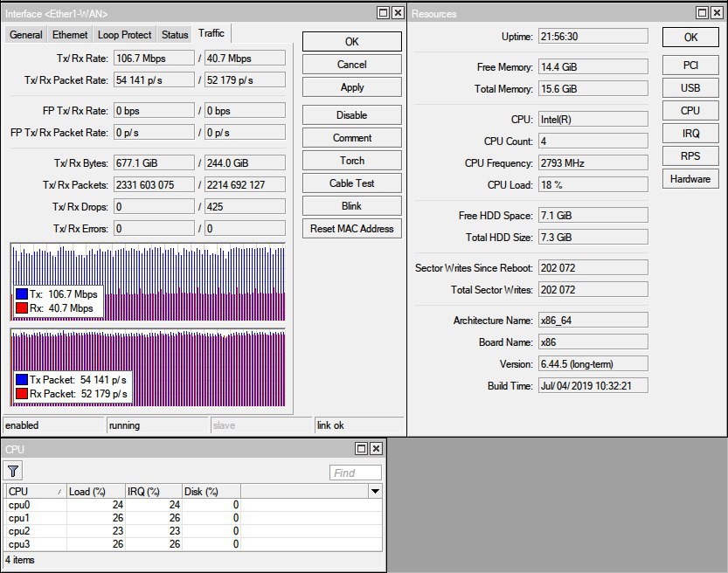
Task: Maximize the CPU window
Action: [361, 449]
